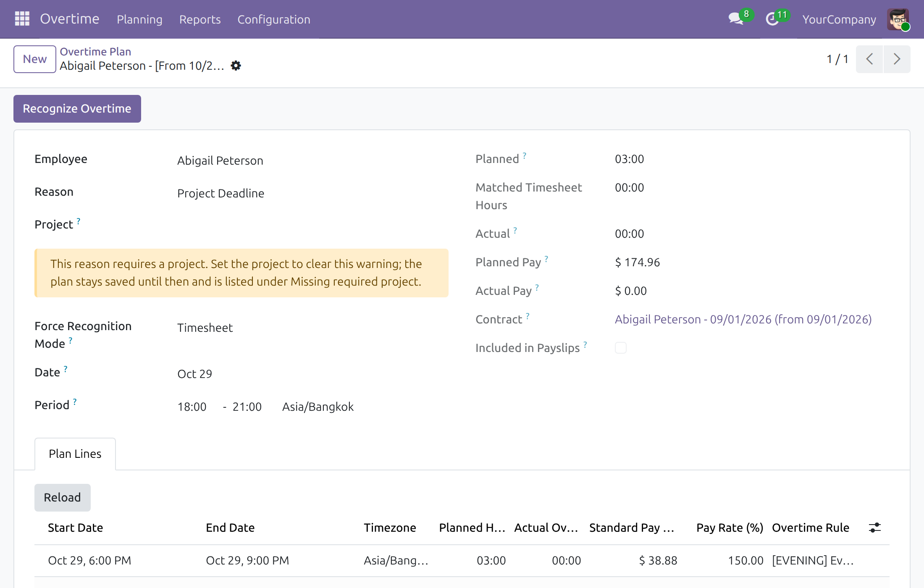
Task: Open column options adjust icon
Action: pyautogui.click(x=875, y=528)
